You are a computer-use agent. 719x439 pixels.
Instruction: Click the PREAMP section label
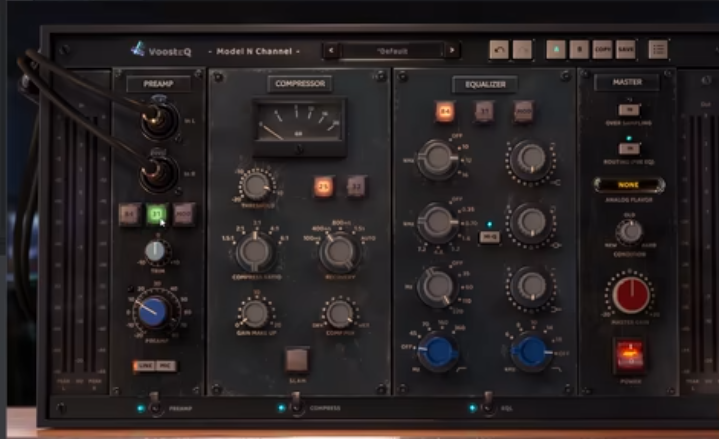tap(158, 84)
